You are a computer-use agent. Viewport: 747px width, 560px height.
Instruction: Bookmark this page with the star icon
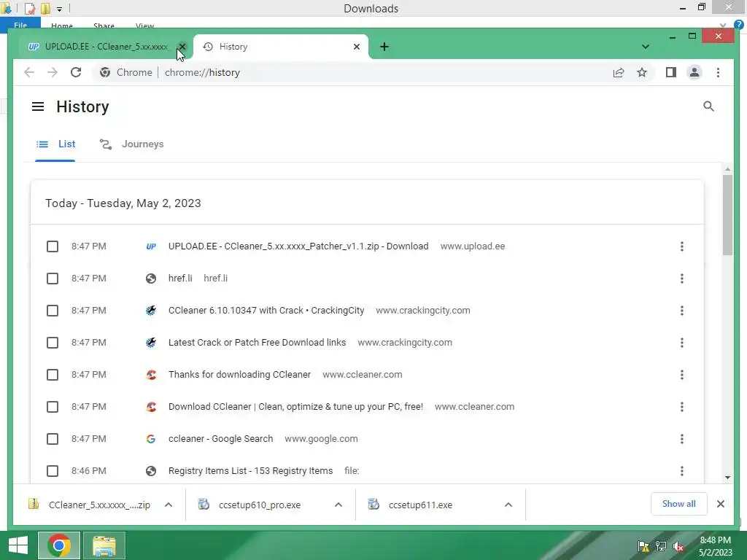pos(642,72)
